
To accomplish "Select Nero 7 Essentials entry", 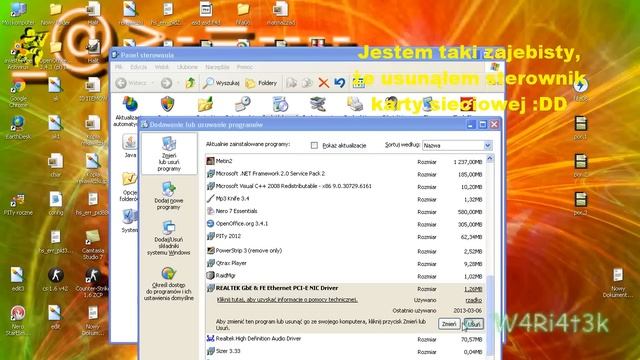I will 346,211.
